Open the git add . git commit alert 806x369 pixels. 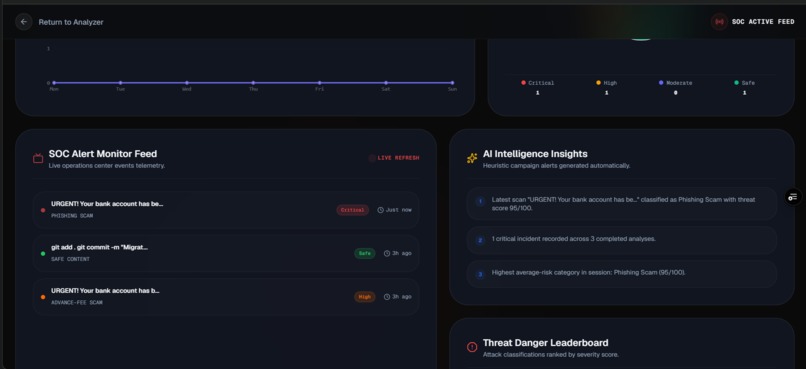point(226,253)
